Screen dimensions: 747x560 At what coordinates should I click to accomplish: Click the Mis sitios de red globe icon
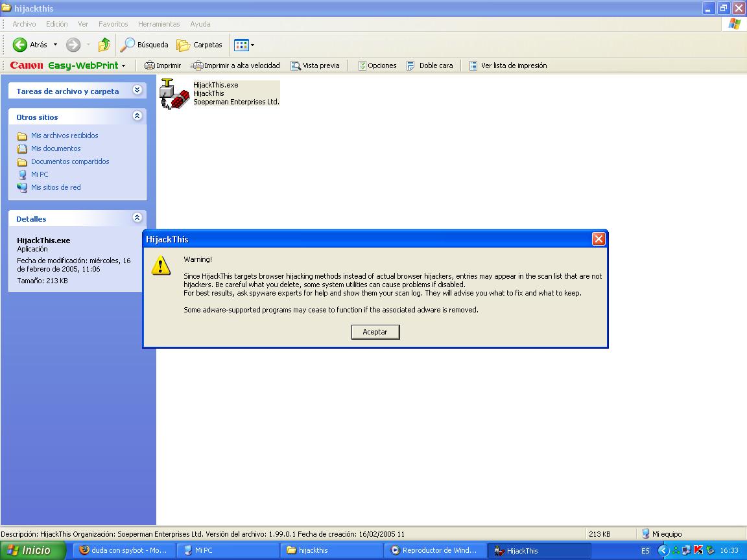click(x=22, y=187)
